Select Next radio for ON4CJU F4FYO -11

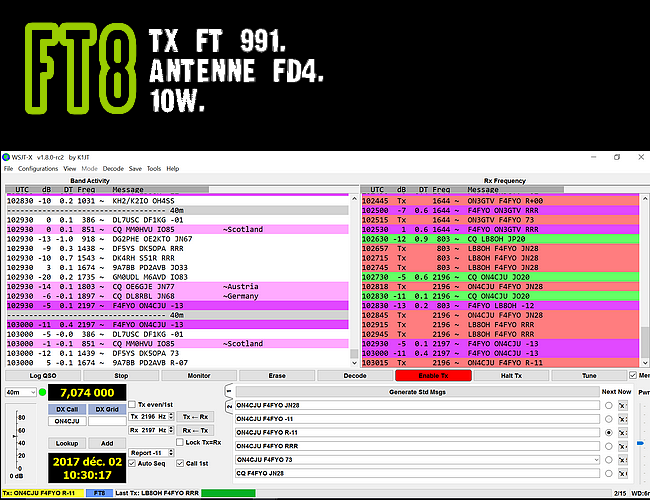tap(609, 419)
